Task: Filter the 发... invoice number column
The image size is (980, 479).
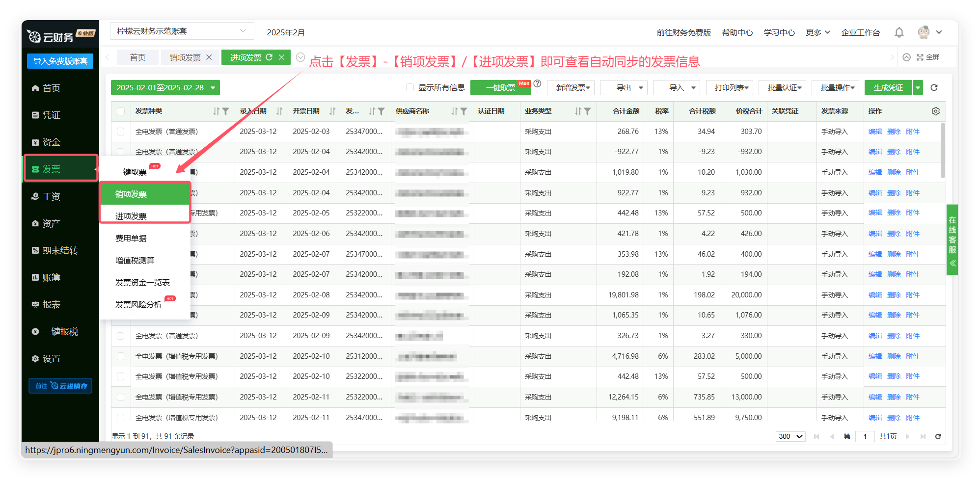Action: (381, 111)
